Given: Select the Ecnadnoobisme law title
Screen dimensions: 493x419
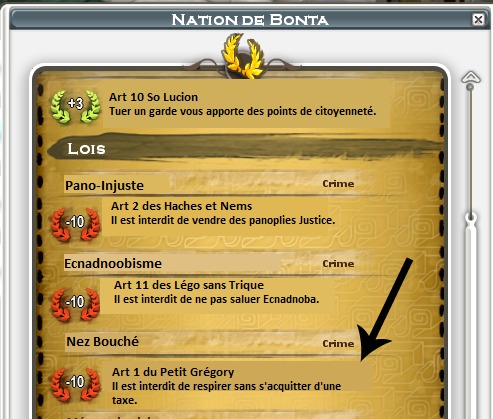Looking at the screenshot, I should [113, 264].
